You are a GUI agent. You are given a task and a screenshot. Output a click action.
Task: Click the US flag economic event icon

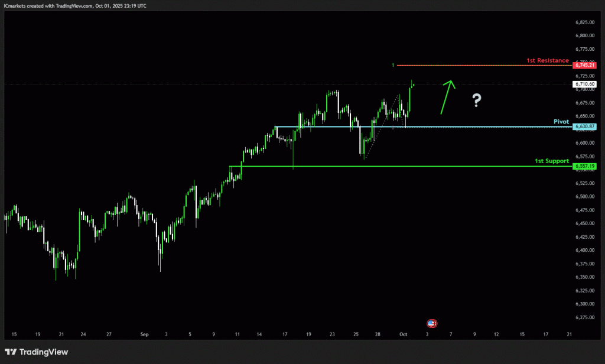[x=432, y=323]
